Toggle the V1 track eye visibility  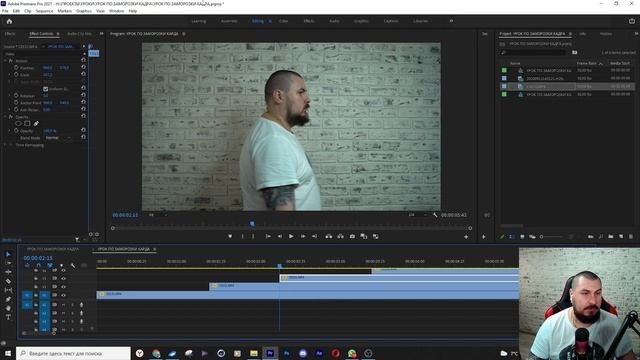(63, 295)
